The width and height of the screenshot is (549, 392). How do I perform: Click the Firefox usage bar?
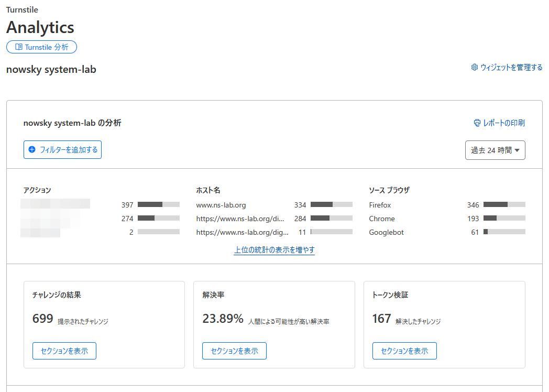tap(504, 204)
